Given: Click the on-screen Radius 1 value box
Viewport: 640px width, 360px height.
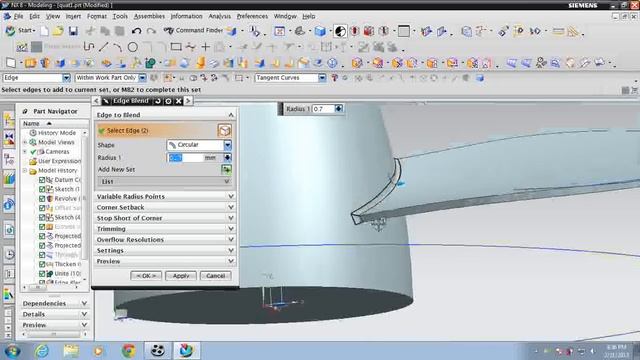Looking at the screenshot, I should (323, 109).
